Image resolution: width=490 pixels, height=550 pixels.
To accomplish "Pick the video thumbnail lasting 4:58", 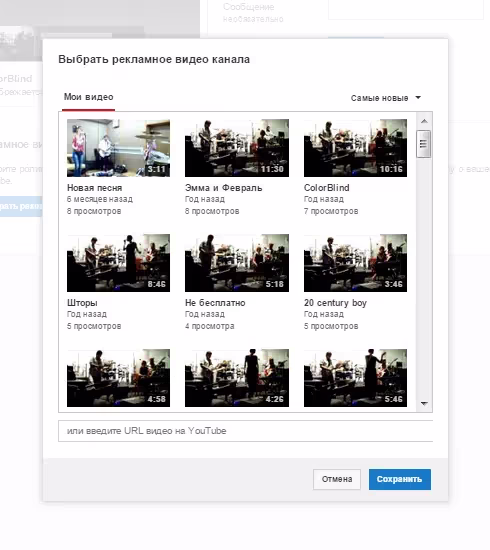I will (119, 378).
